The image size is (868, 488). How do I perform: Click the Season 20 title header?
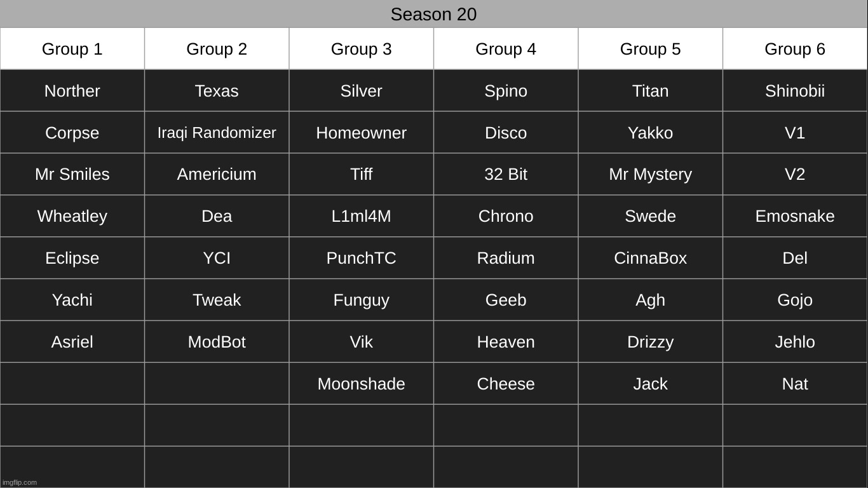click(433, 14)
